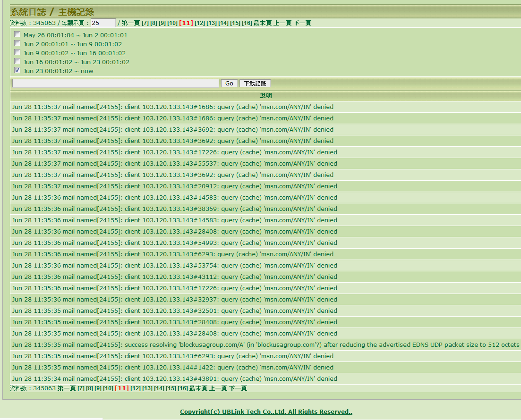Jump to page 7 of the log
Viewport: 521px width, 420px height.
coord(145,22)
